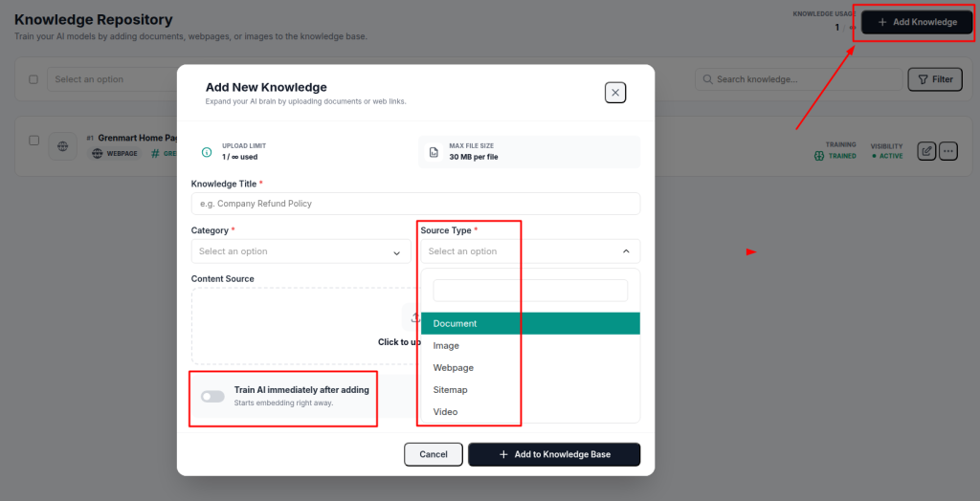Click the search magnifier icon

[x=708, y=79]
